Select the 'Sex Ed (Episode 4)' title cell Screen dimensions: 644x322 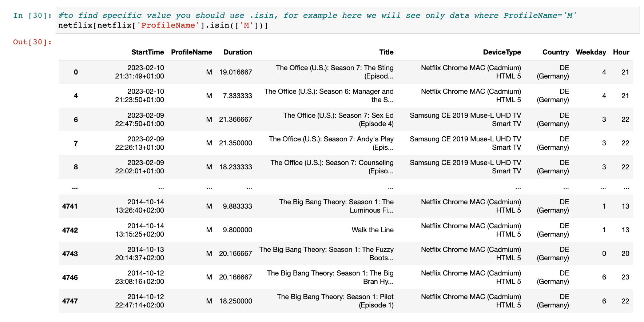click(x=338, y=120)
